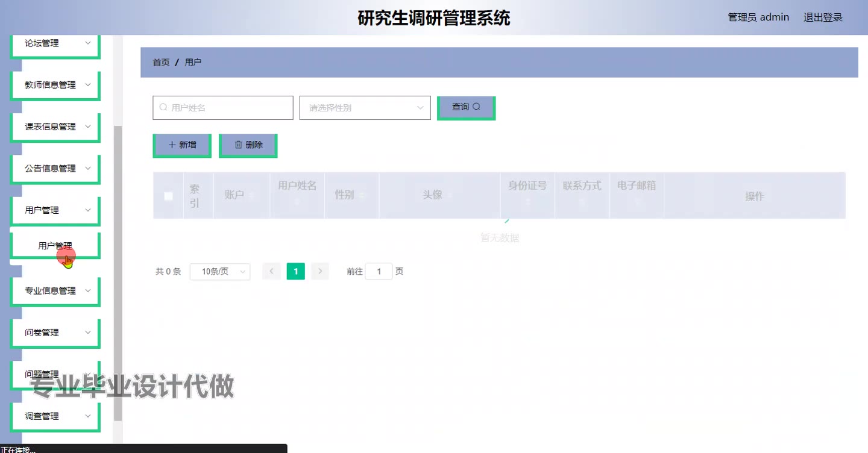Go to 首页 via the breadcrumb
Screen dimensions: 868x453
161,62
